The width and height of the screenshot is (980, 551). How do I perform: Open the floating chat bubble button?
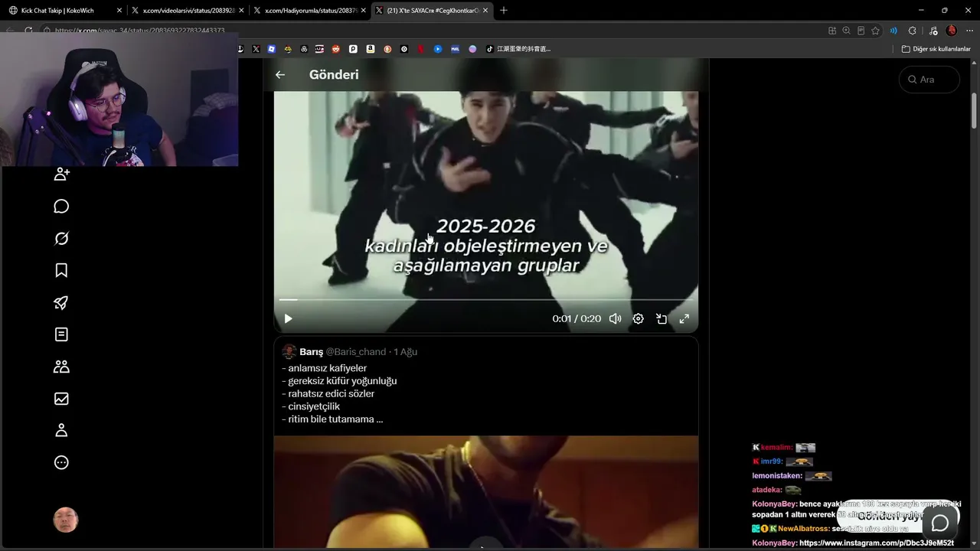pos(940,523)
